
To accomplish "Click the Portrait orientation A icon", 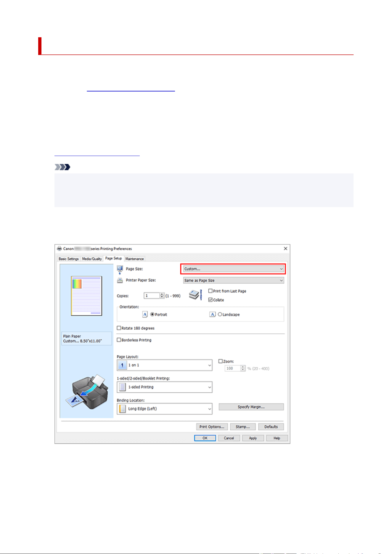I will [145, 314].
